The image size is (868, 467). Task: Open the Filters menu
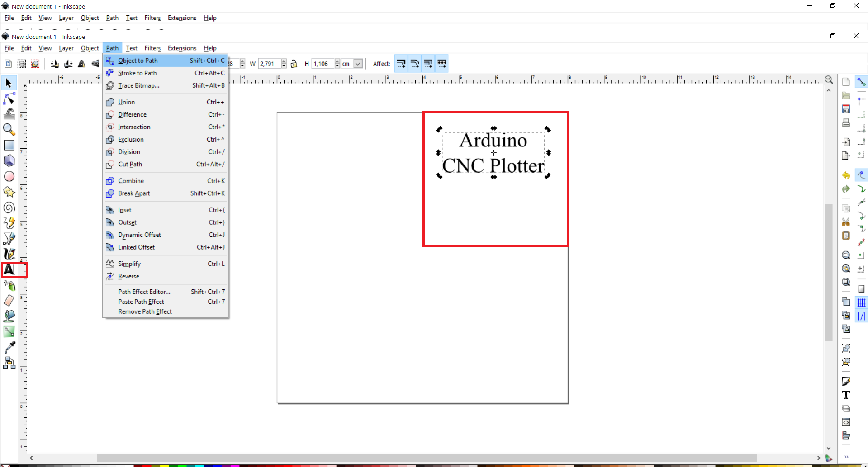pyautogui.click(x=152, y=48)
